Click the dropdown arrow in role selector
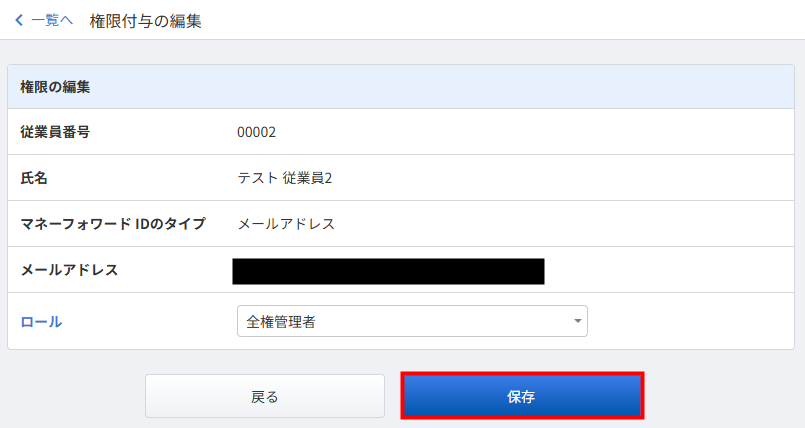 click(577, 321)
